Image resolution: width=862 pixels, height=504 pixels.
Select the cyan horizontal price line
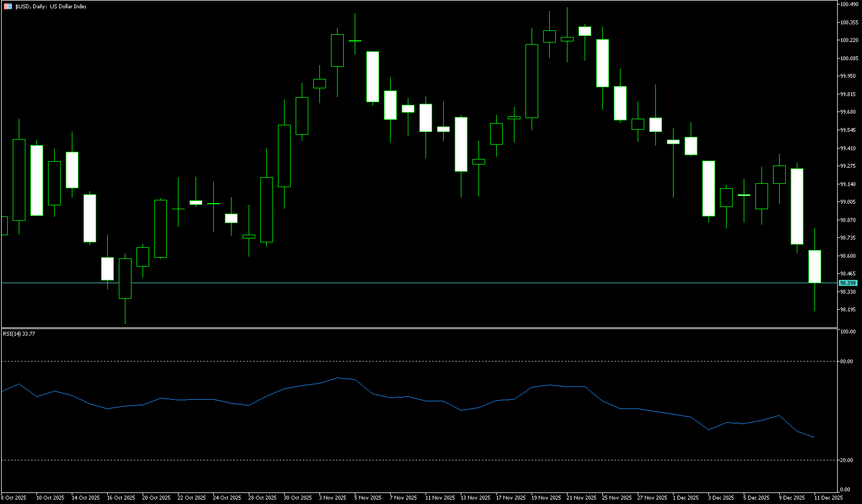point(420,283)
